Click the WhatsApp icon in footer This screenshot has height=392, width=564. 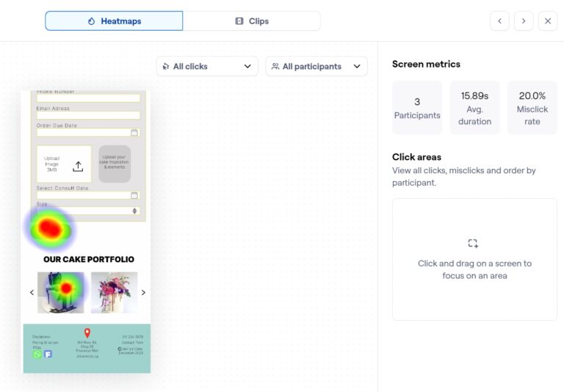point(37,354)
